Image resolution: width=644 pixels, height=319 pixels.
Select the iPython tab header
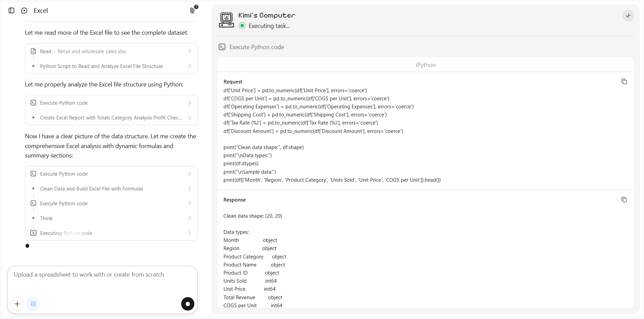[x=425, y=65]
